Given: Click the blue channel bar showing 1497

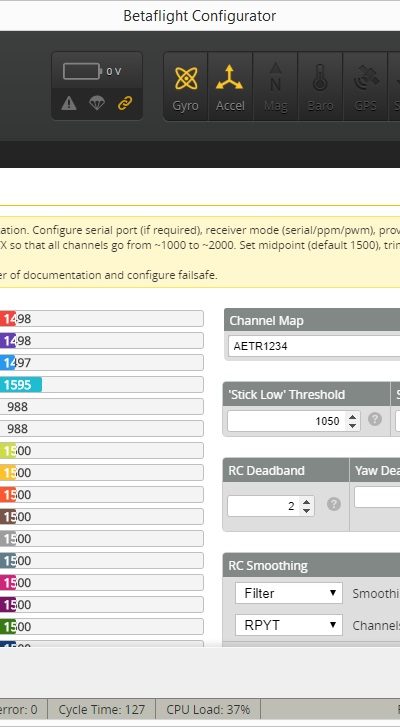Looking at the screenshot, I should coord(102,363).
